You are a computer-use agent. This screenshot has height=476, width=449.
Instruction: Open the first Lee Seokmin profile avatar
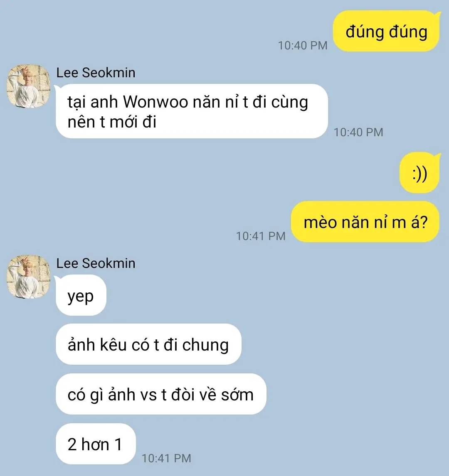(28, 86)
